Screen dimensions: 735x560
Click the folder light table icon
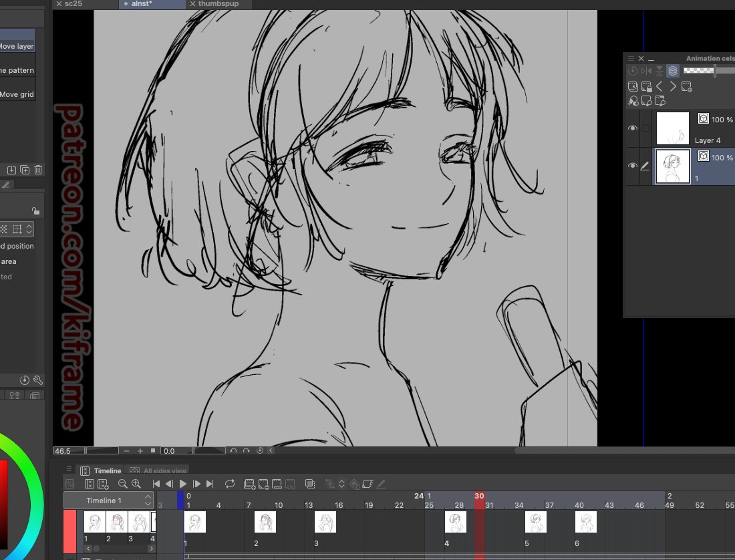click(660, 101)
